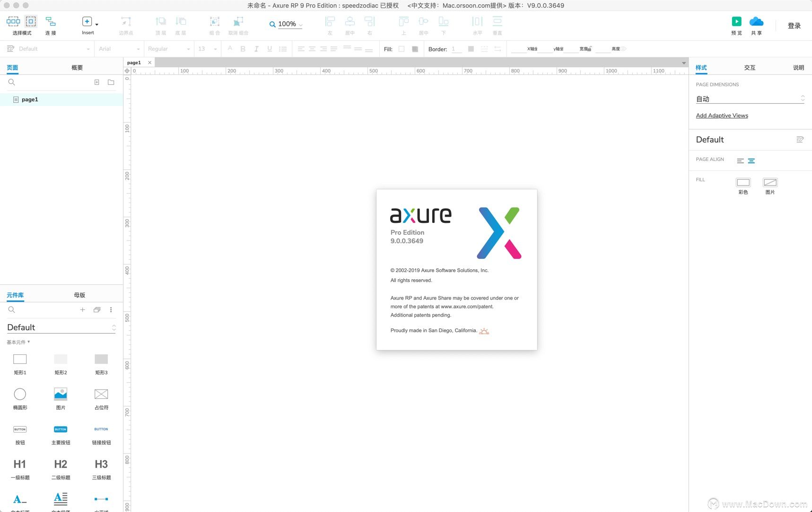The height and width of the screenshot is (512, 812).
Task: Switch to the 说明 notes tab
Action: [x=798, y=68]
